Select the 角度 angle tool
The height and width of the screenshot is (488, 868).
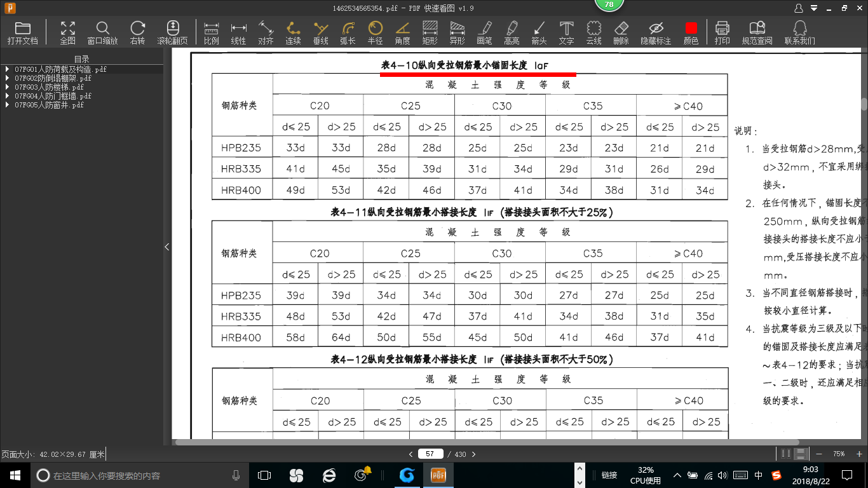(403, 32)
